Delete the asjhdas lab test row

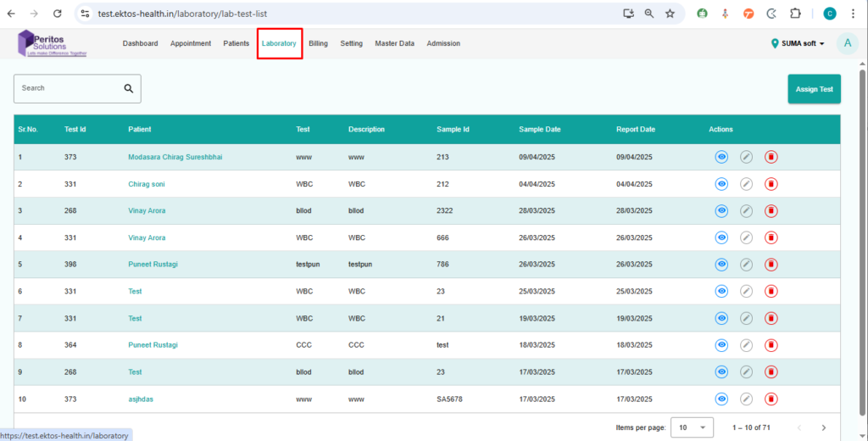771,399
